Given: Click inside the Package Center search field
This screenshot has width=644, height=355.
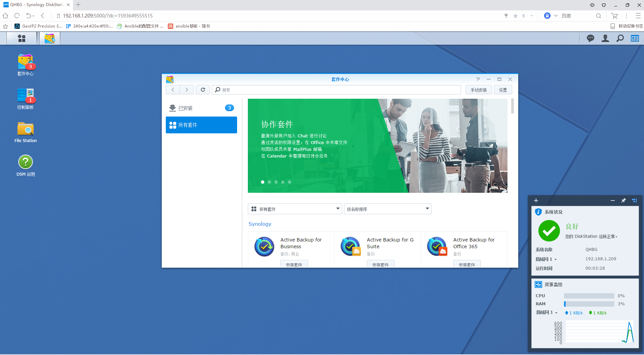Looking at the screenshot, I should [x=336, y=90].
